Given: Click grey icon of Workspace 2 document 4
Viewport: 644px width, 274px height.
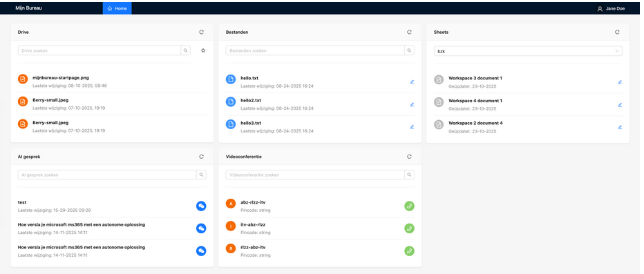Looking at the screenshot, I should click(x=439, y=124).
